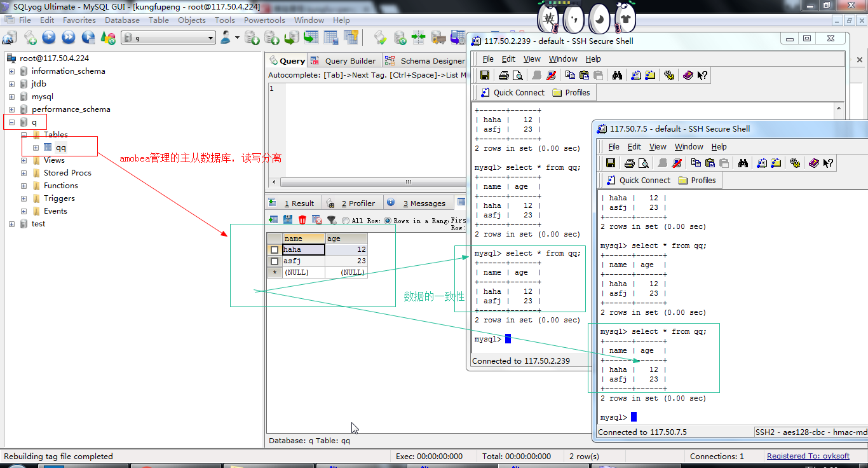Viewport: 868px width, 468px height.
Task: Click the delete row trash icon in Result toolbar
Action: point(302,219)
